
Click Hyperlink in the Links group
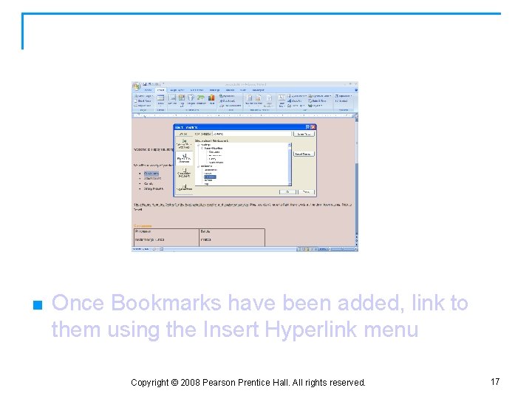[228, 96]
